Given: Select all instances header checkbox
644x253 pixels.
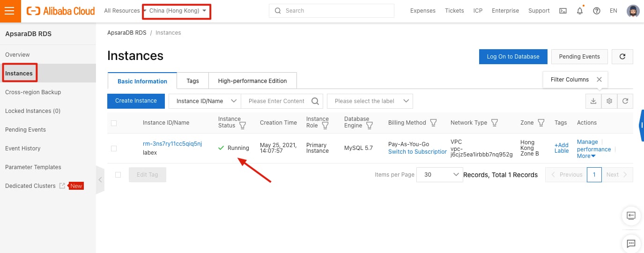Looking at the screenshot, I should pyautogui.click(x=114, y=123).
